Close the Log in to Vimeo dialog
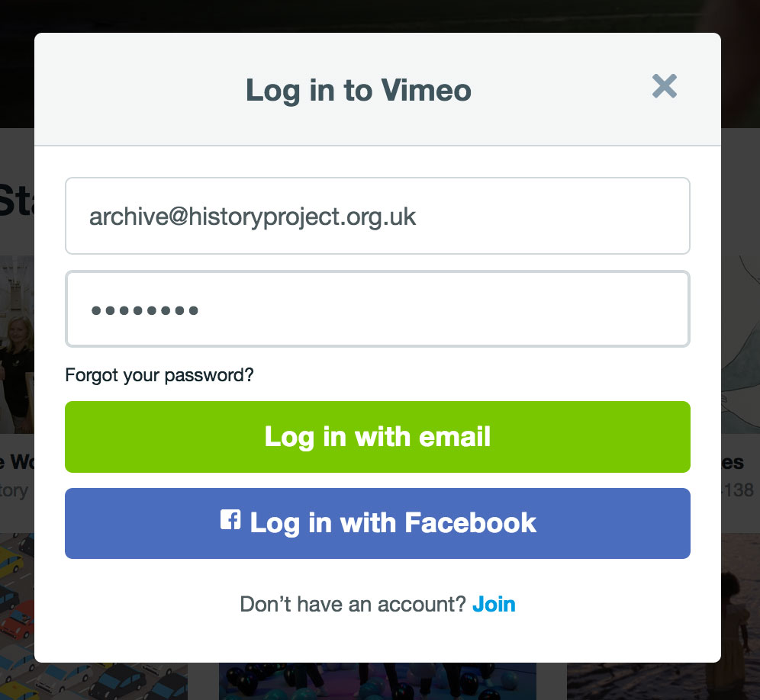760x700 pixels. click(664, 86)
